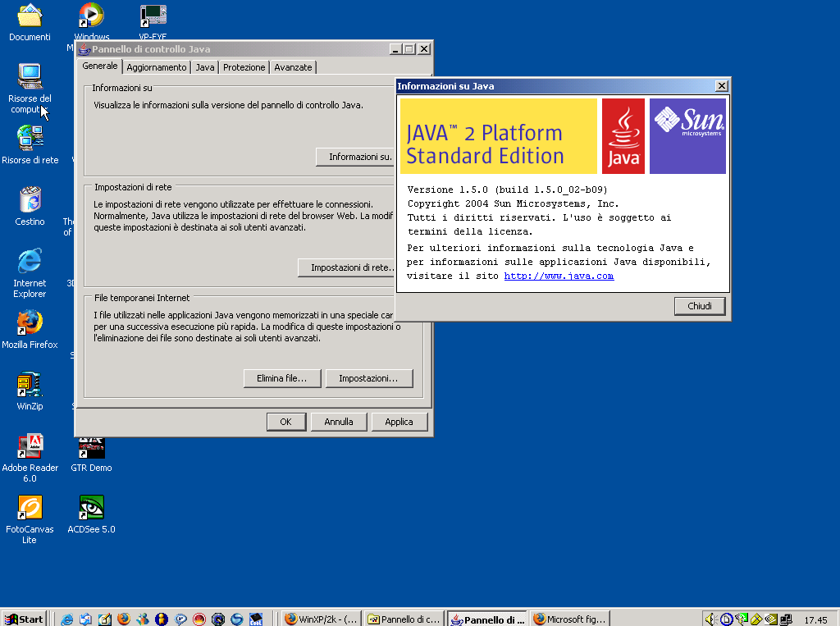840x626 pixels.
Task: Open the Avanzate tab
Action: [x=293, y=67]
